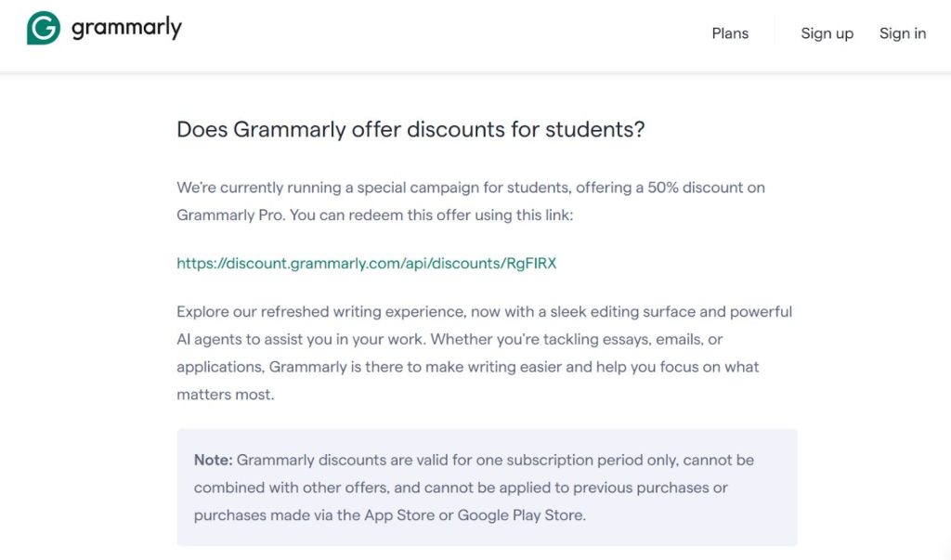Click Sign up next to Sign in
951x560 pixels.
tap(827, 33)
